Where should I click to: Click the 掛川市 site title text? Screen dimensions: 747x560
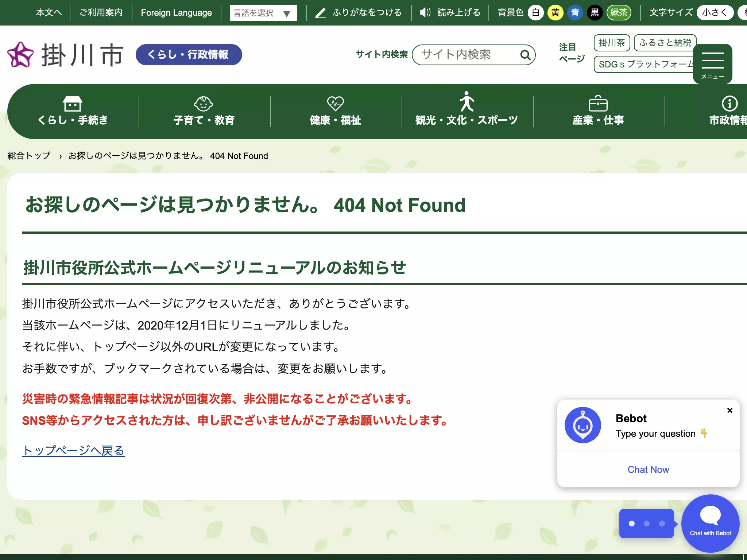82,55
